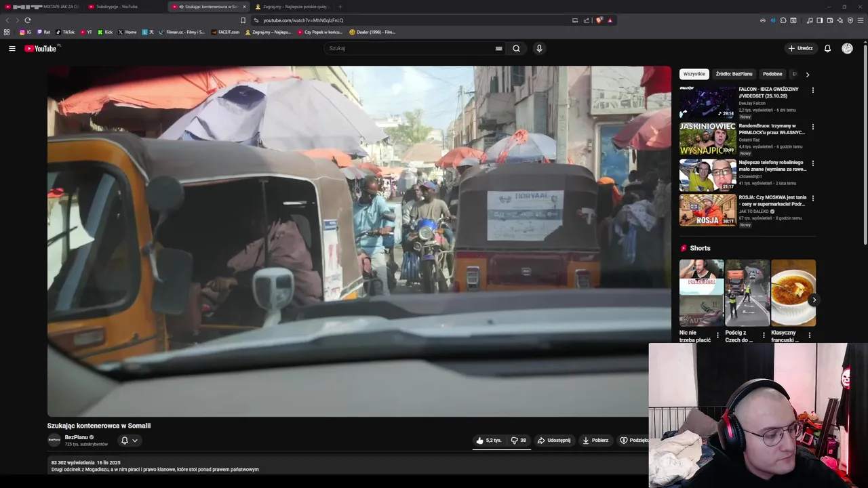Click the Brave Rewards triangle icon

click(x=610, y=20)
